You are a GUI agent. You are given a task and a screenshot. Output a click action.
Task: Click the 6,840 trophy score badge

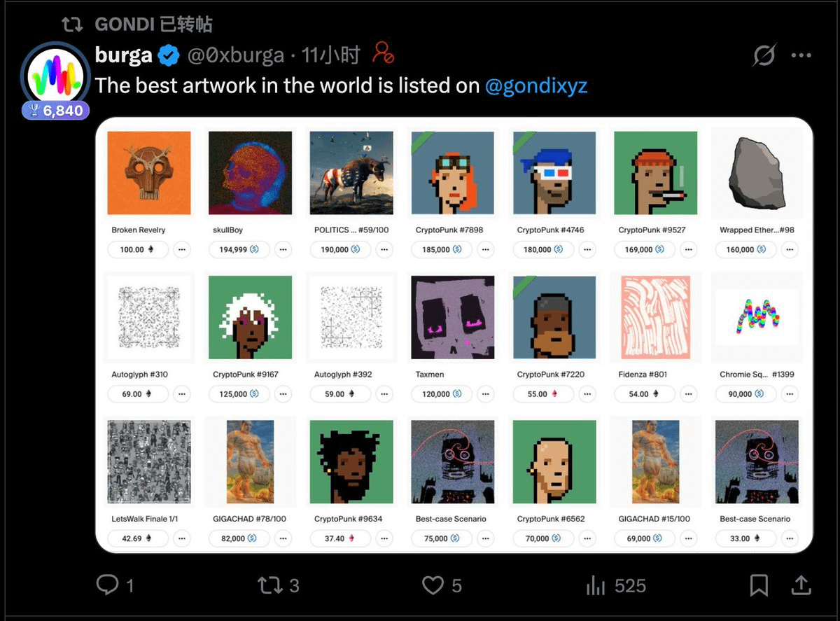(x=56, y=111)
